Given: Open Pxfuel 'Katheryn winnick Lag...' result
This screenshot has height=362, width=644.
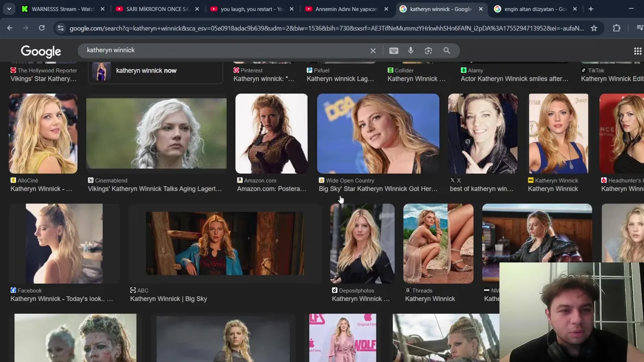Looking at the screenshot, I should [340, 78].
